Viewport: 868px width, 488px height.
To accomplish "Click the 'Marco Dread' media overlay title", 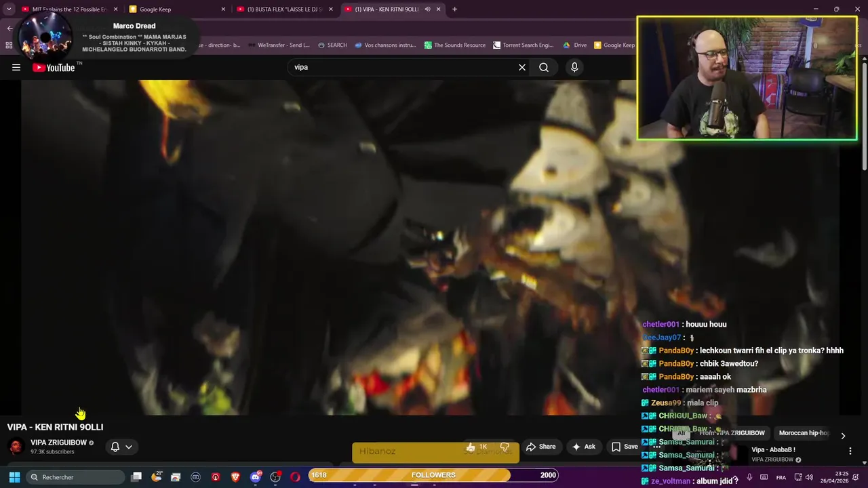I will 134,26.
